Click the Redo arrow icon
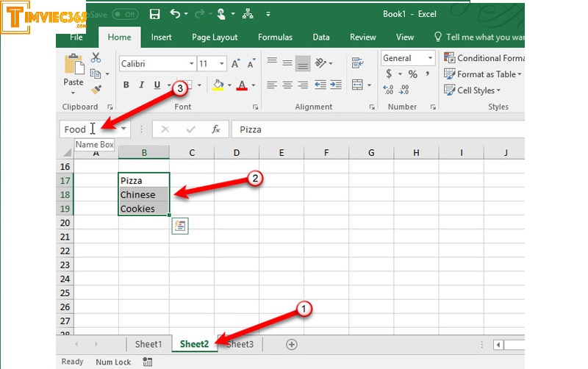588x369 pixels. tap(199, 14)
